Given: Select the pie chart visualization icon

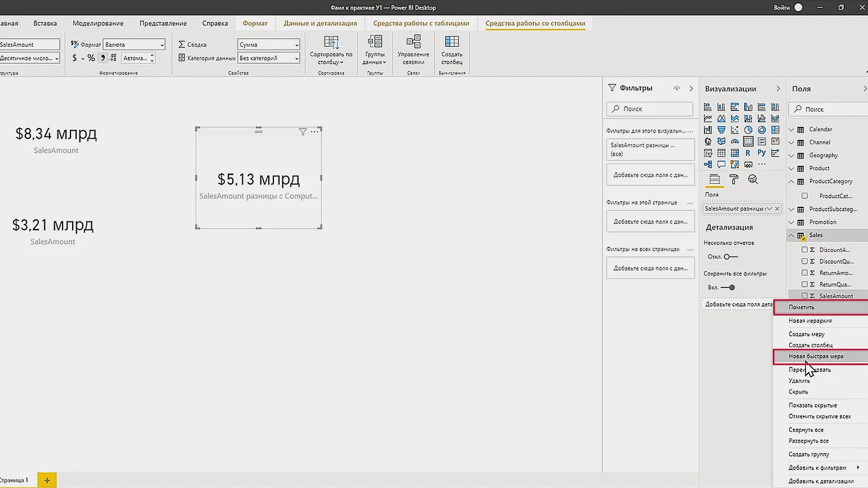Looking at the screenshot, I should pyautogui.click(x=748, y=130).
